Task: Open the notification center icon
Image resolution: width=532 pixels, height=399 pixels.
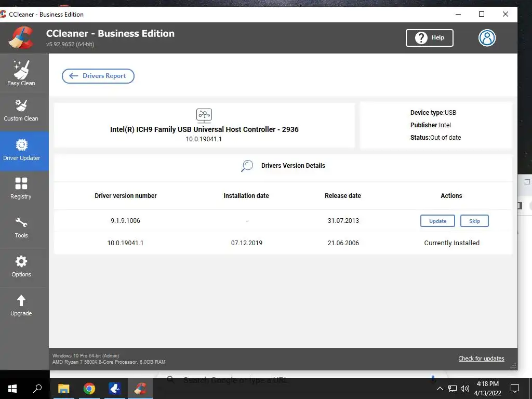Action: pyautogui.click(x=515, y=389)
